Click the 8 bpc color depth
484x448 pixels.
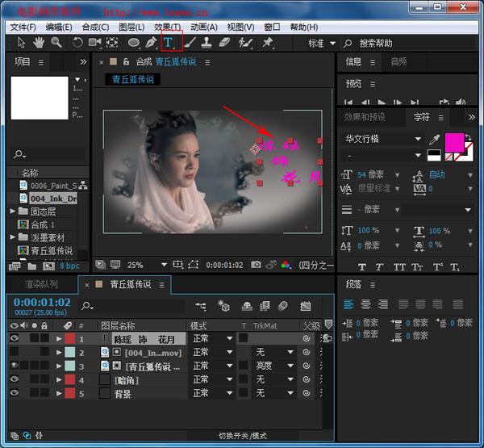pyautogui.click(x=69, y=266)
